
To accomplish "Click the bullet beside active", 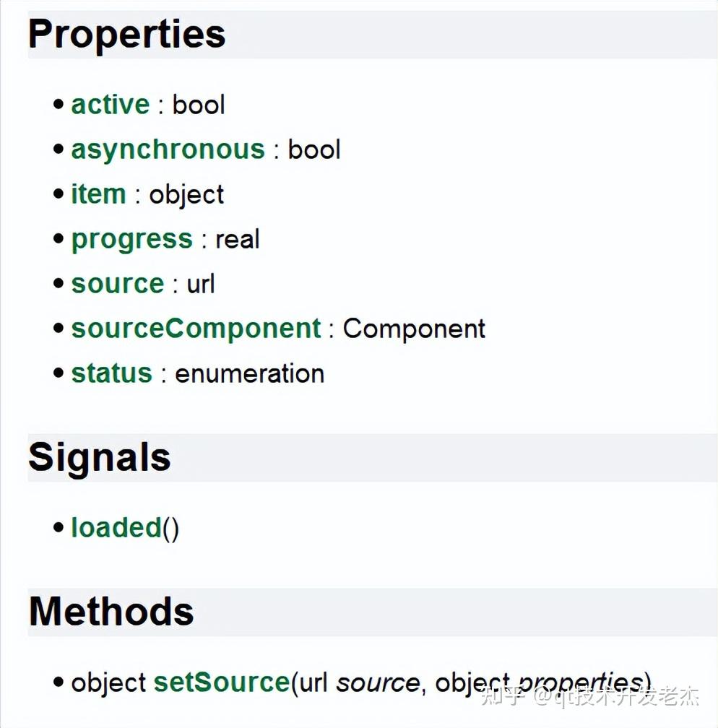I will click(59, 104).
